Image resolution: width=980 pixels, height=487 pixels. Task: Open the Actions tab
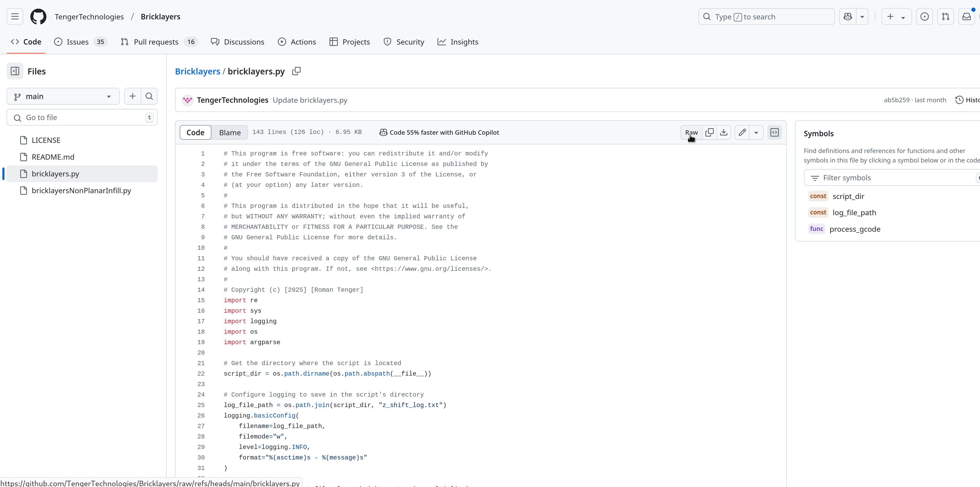297,42
